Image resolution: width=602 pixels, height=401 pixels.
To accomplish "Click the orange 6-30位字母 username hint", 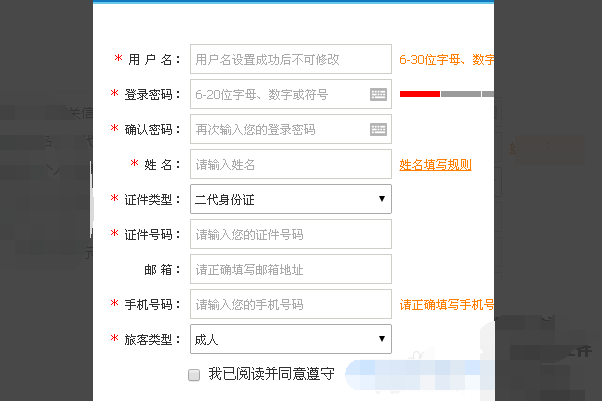I will [x=446, y=60].
